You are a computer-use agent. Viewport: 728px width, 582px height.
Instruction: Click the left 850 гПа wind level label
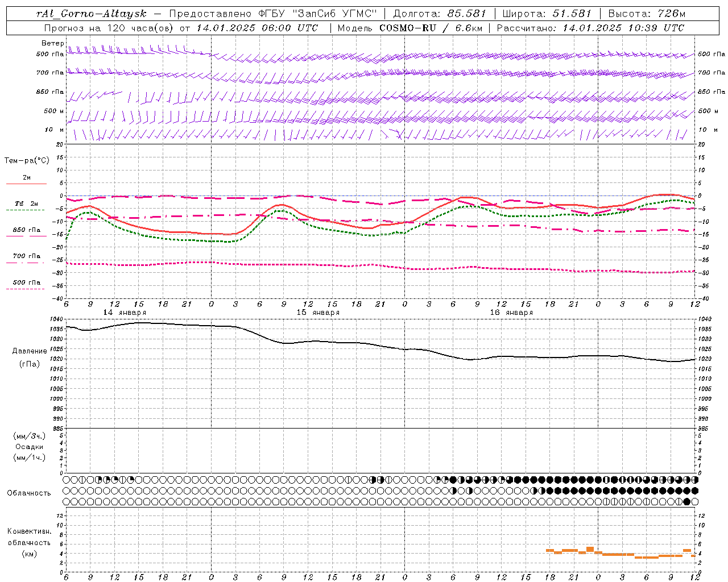click(x=50, y=92)
